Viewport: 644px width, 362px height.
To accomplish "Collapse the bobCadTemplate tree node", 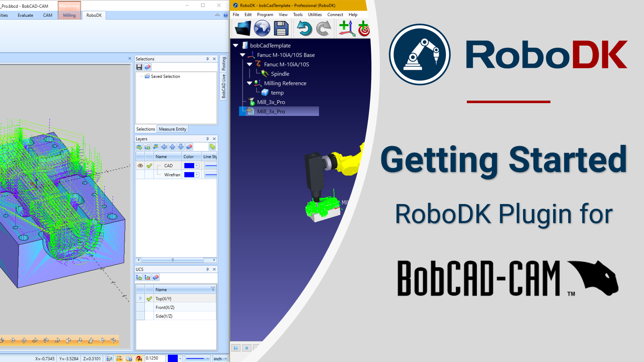I will pyautogui.click(x=236, y=45).
